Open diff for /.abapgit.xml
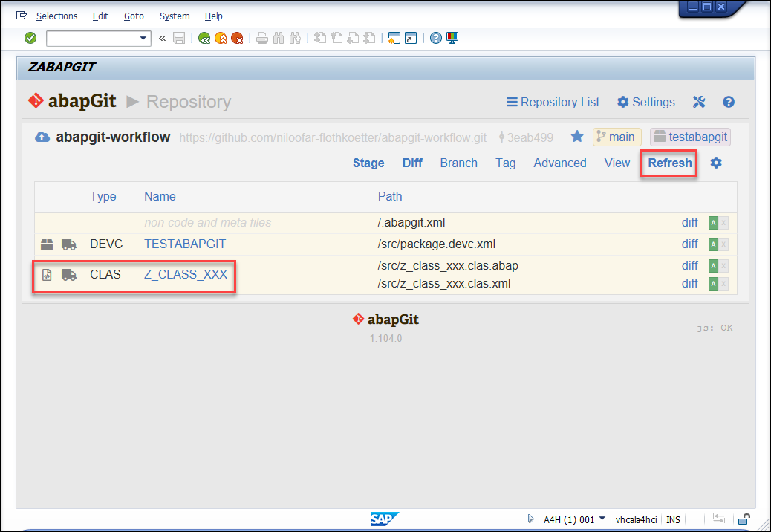Image resolution: width=771 pixels, height=532 pixels. tap(689, 223)
